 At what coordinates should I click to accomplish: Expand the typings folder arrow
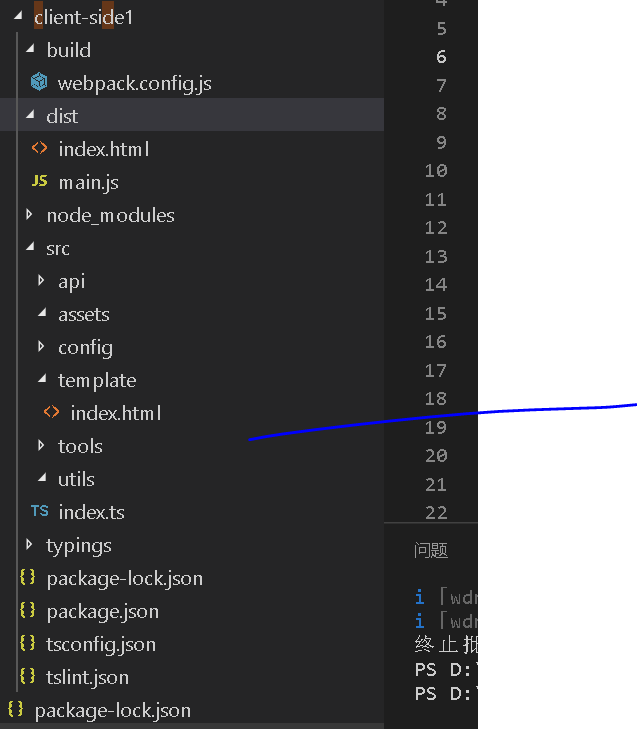[x=29, y=544]
